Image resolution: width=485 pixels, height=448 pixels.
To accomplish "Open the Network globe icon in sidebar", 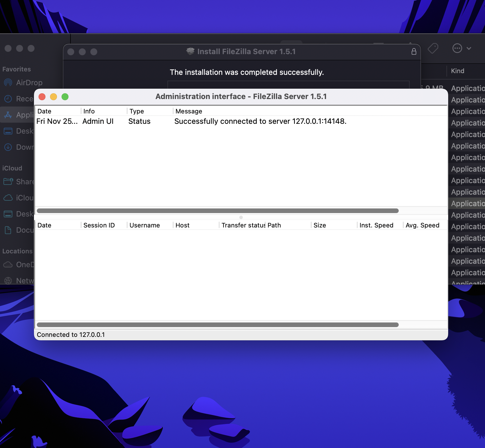I will tap(8, 281).
